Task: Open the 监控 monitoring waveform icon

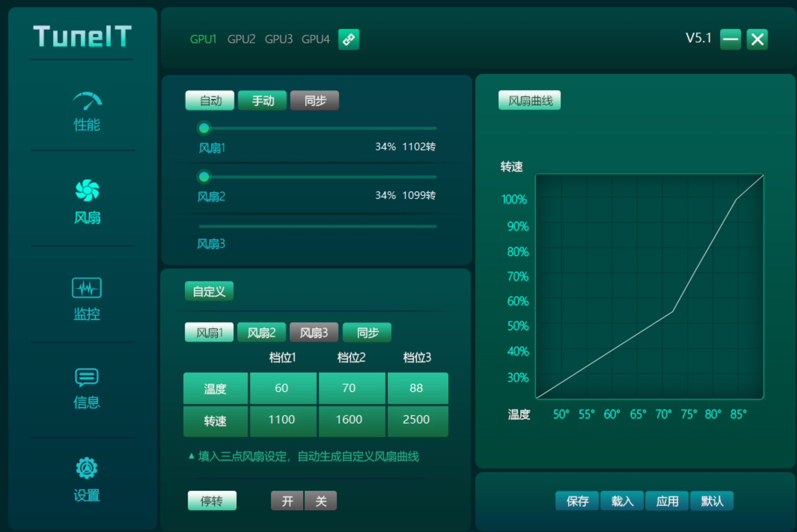Action: click(x=87, y=288)
